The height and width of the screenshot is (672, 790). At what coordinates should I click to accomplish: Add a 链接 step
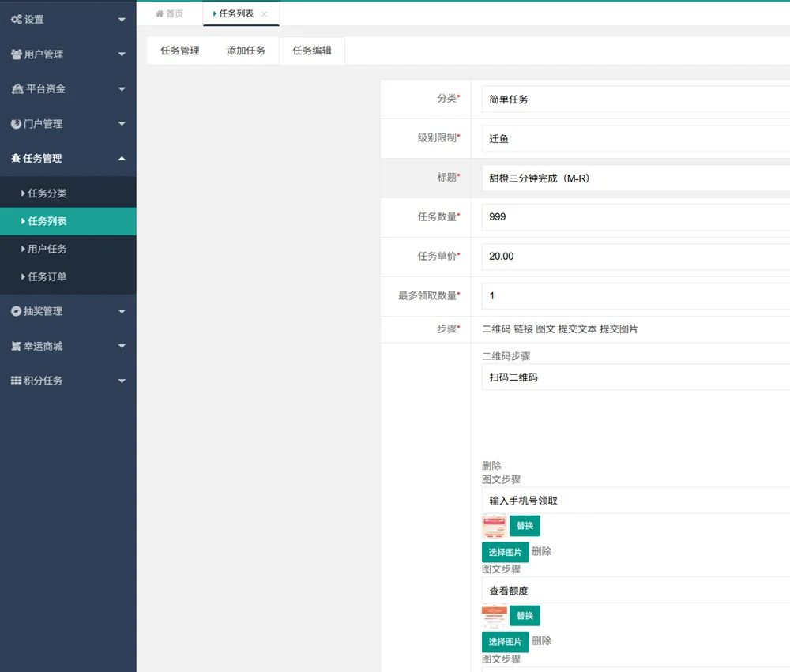coord(524,329)
